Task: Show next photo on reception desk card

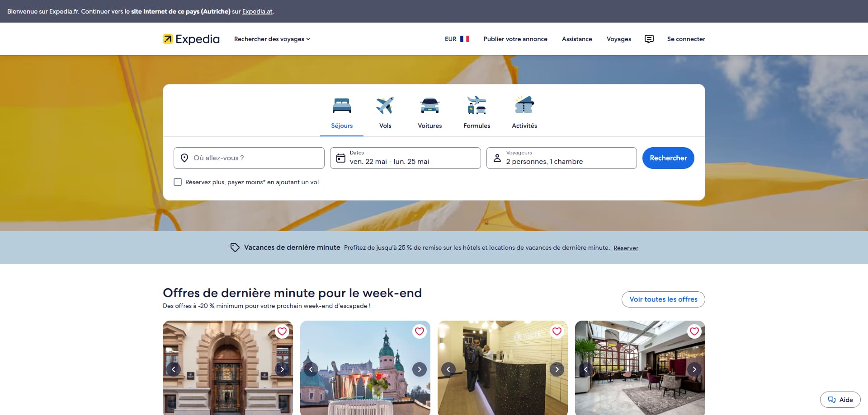Action: 557,369
